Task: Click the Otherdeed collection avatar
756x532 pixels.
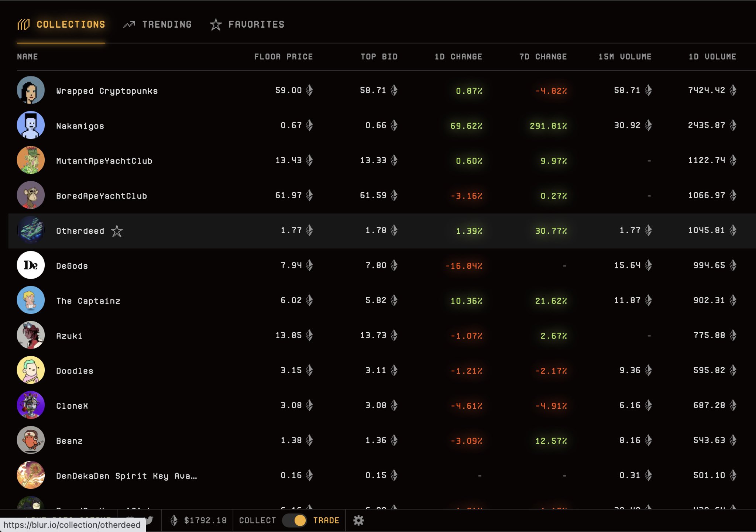Action: pyautogui.click(x=31, y=230)
